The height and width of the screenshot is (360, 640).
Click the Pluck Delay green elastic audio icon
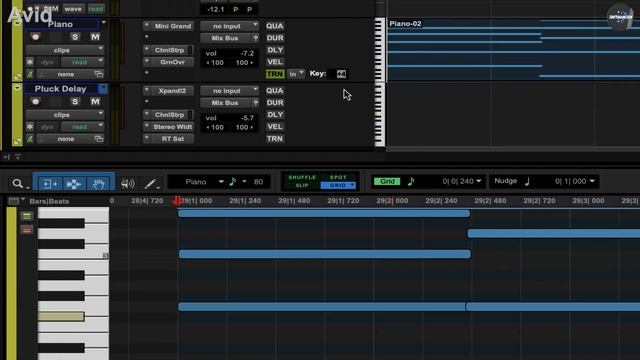tap(30, 139)
